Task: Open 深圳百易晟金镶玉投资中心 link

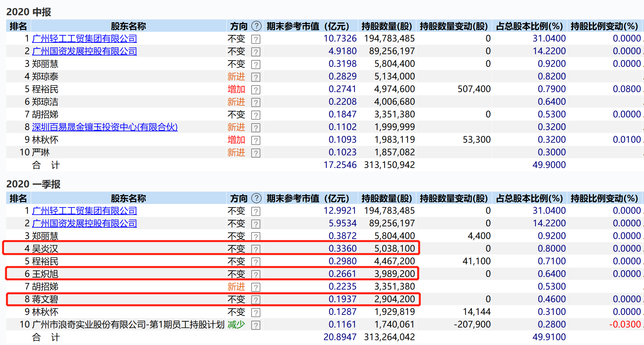Action: pyautogui.click(x=105, y=127)
